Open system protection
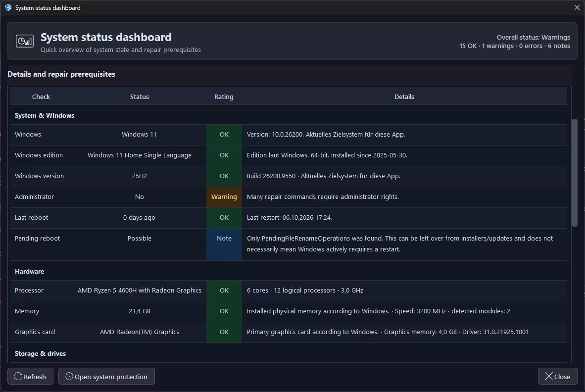The height and width of the screenshot is (392, 585). [x=106, y=376]
